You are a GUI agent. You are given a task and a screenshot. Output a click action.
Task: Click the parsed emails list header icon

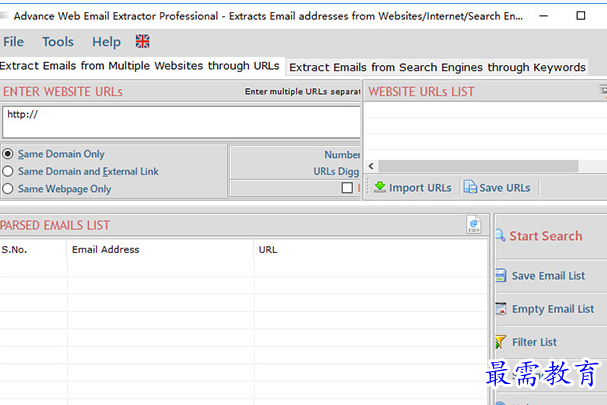(x=473, y=225)
